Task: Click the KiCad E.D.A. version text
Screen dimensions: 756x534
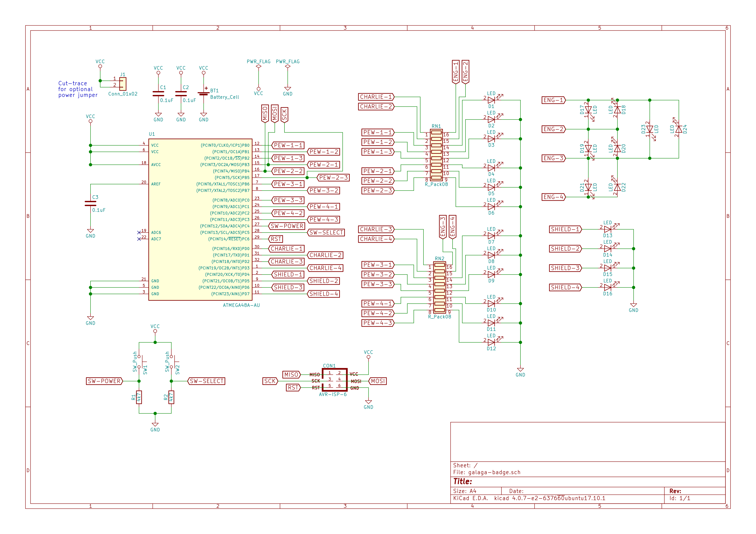Action: click(x=529, y=498)
